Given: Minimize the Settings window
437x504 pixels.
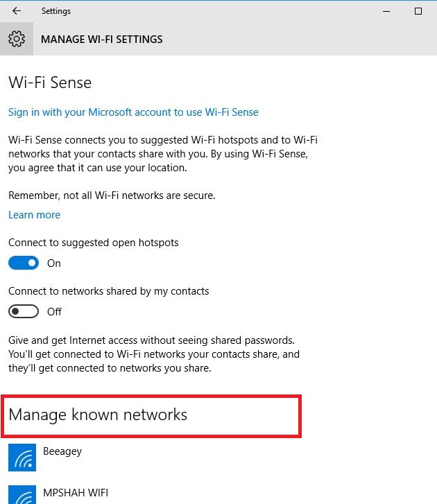Looking at the screenshot, I should [386, 11].
